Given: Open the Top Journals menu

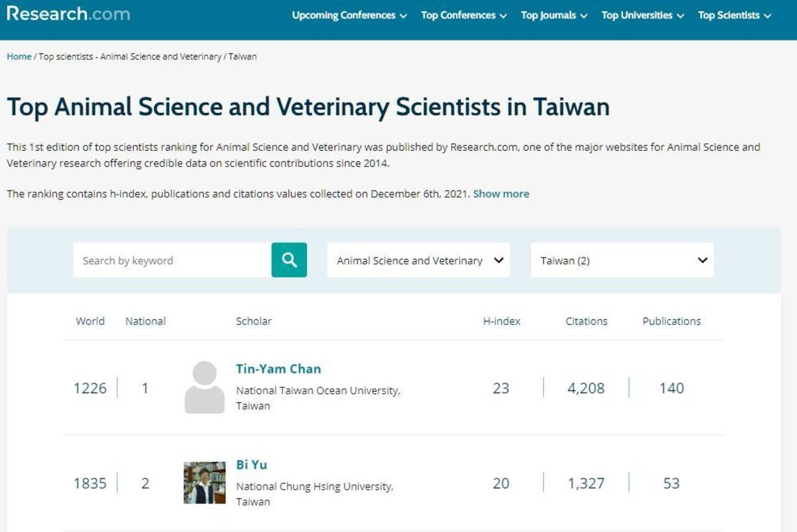Looking at the screenshot, I should coord(554,15).
